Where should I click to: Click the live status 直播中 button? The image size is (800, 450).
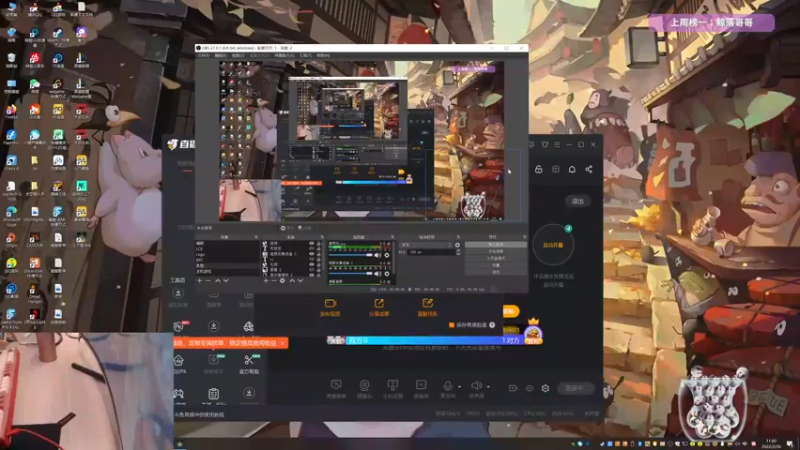click(575, 388)
